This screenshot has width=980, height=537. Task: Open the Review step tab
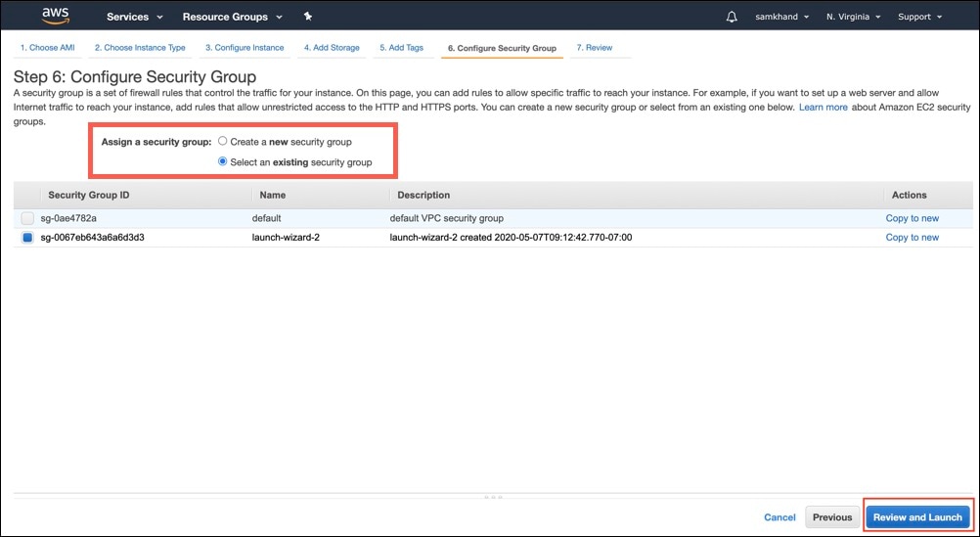595,48
